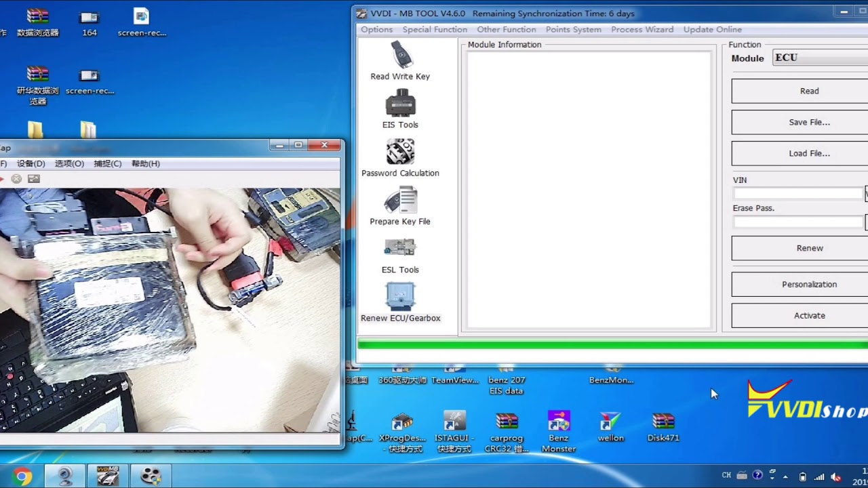Open Prepare Key File tool
Screen dimensions: 868x488
pos(400,206)
